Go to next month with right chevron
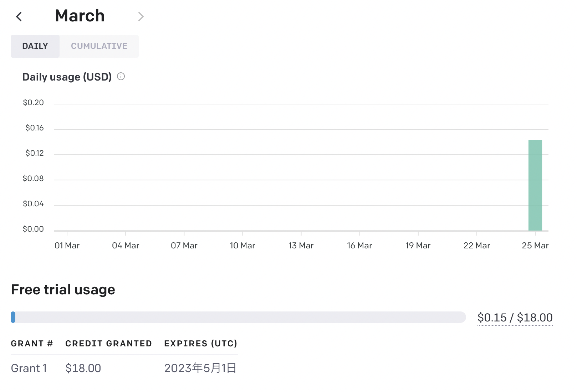The height and width of the screenshot is (392, 577). pyautogui.click(x=141, y=16)
